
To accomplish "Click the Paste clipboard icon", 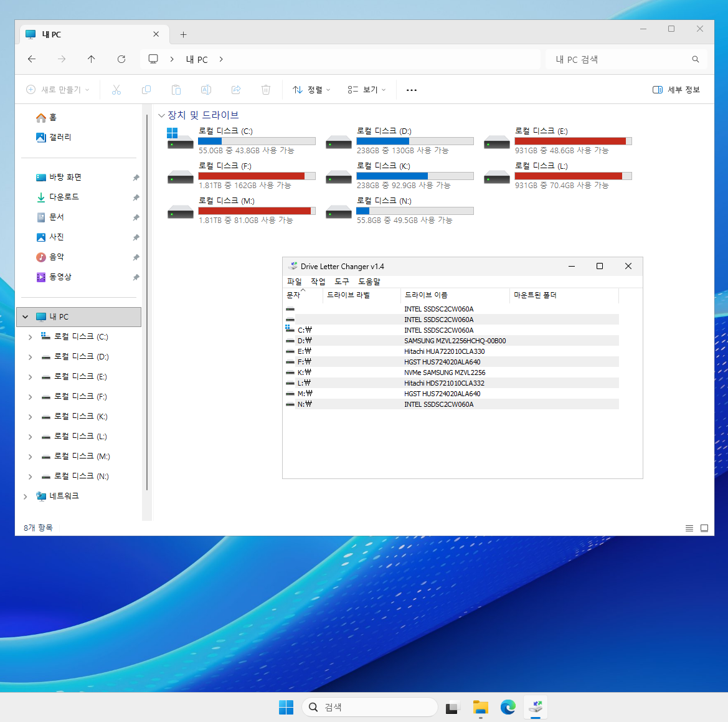I will tap(176, 90).
